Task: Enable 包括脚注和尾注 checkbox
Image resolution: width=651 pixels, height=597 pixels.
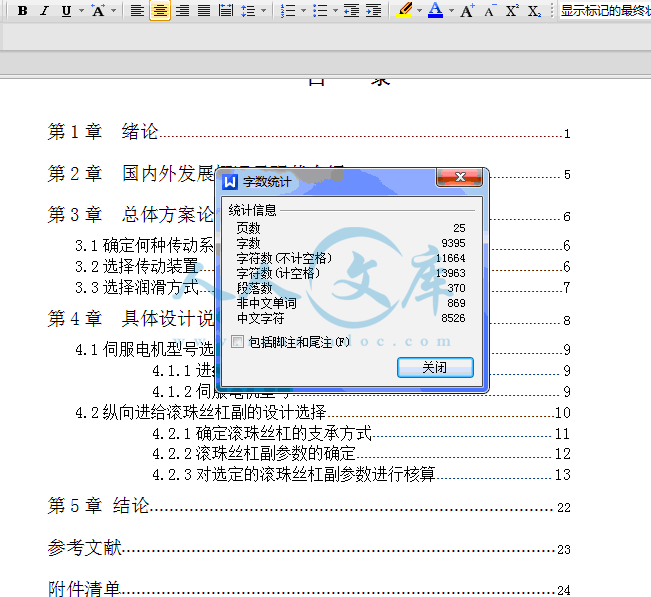Action: (237, 342)
